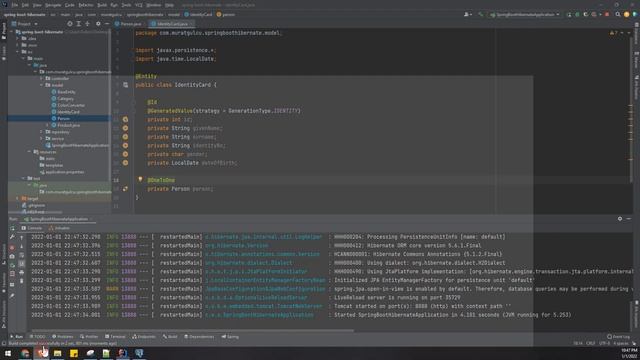640x360 pixels.
Task: Open the File menu
Action: point(15,5)
